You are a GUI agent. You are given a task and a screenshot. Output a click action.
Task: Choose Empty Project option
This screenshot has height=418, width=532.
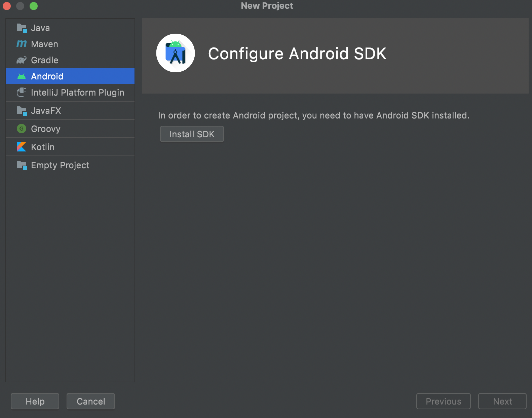[x=70, y=165]
